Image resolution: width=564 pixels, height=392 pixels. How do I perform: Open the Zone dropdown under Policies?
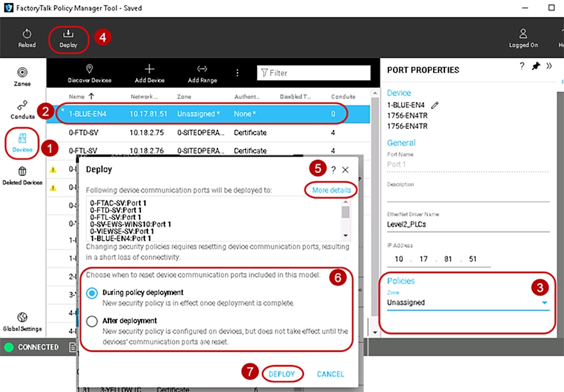coord(468,303)
